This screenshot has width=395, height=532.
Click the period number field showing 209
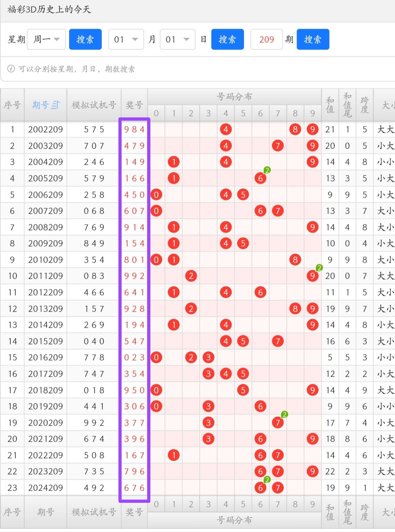coord(267,39)
